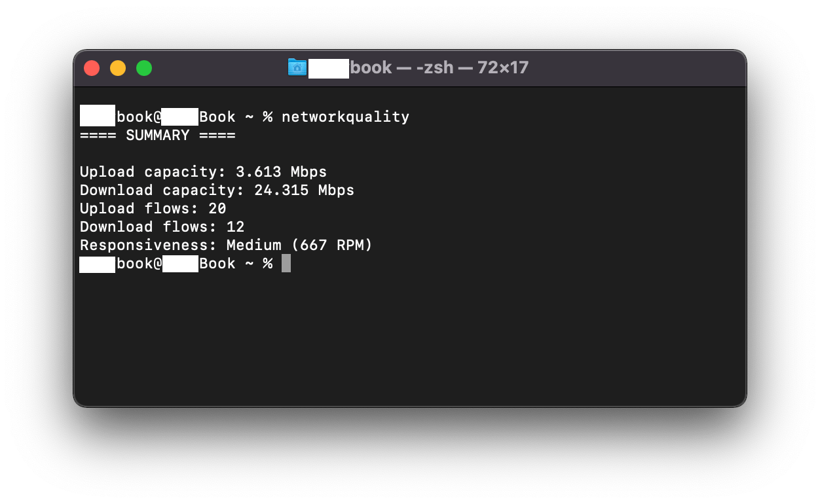Screen dimensions: 820x504
Task: Click the Upload flows: 20 line
Action: click(x=153, y=209)
